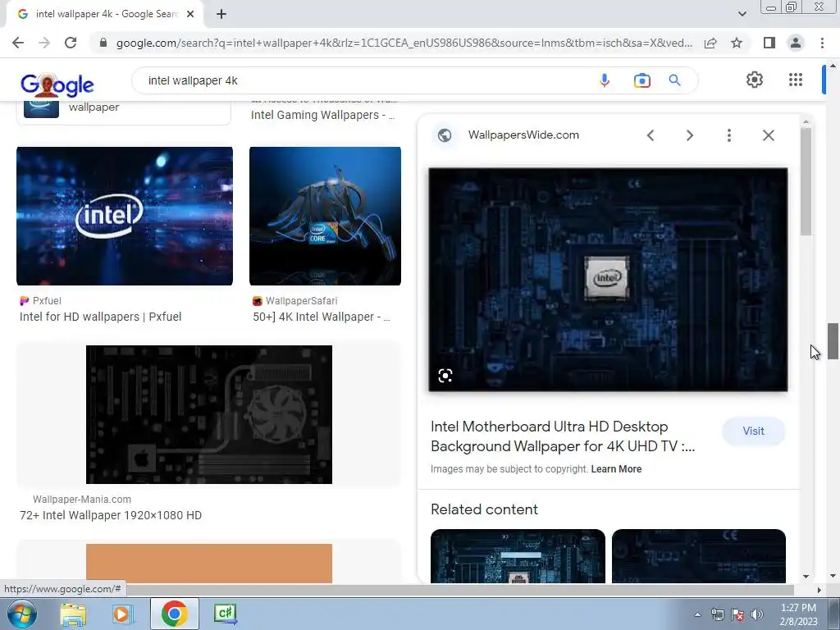840x630 pixels.
Task: Open the WallpaperSafari Intel Core thumbnail
Action: [325, 216]
